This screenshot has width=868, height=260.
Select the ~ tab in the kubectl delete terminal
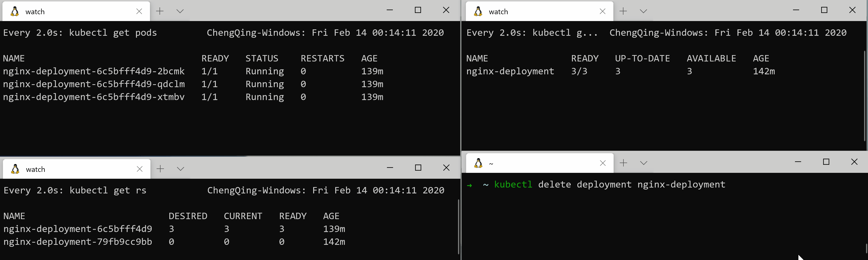point(539,163)
